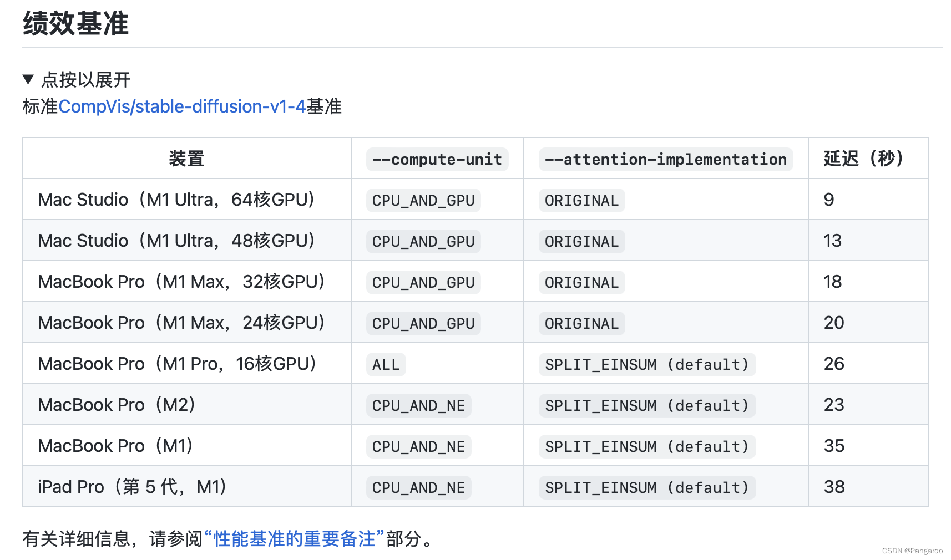This screenshot has height=560, width=951.
Task: Click SPLIT_EINSUM (default) in MacBook Pro (M1) row
Action: [x=648, y=446]
